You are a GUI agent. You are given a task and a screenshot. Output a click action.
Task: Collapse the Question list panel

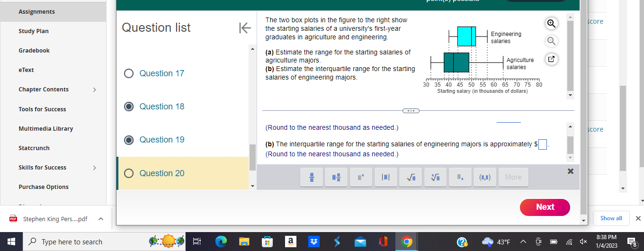244,28
